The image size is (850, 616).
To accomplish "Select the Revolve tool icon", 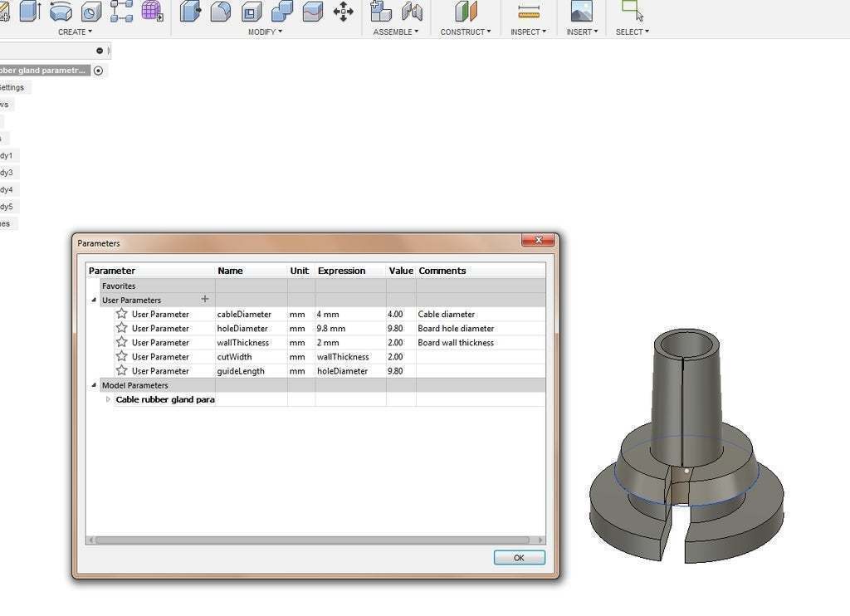I will [61, 11].
